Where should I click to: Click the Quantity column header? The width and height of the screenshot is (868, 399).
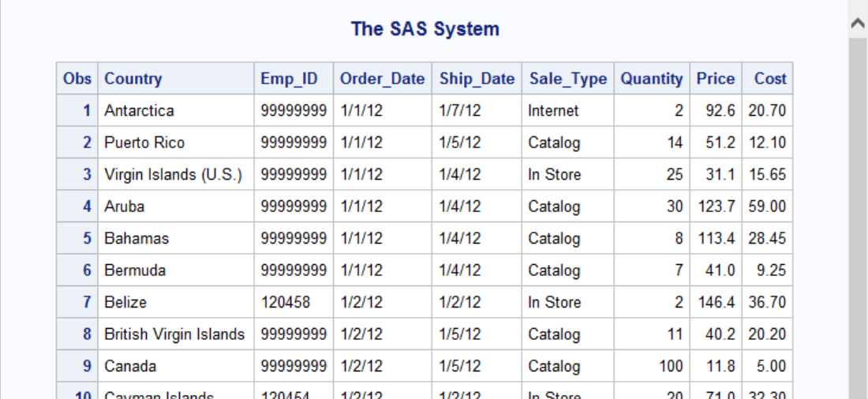pos(651,79)
